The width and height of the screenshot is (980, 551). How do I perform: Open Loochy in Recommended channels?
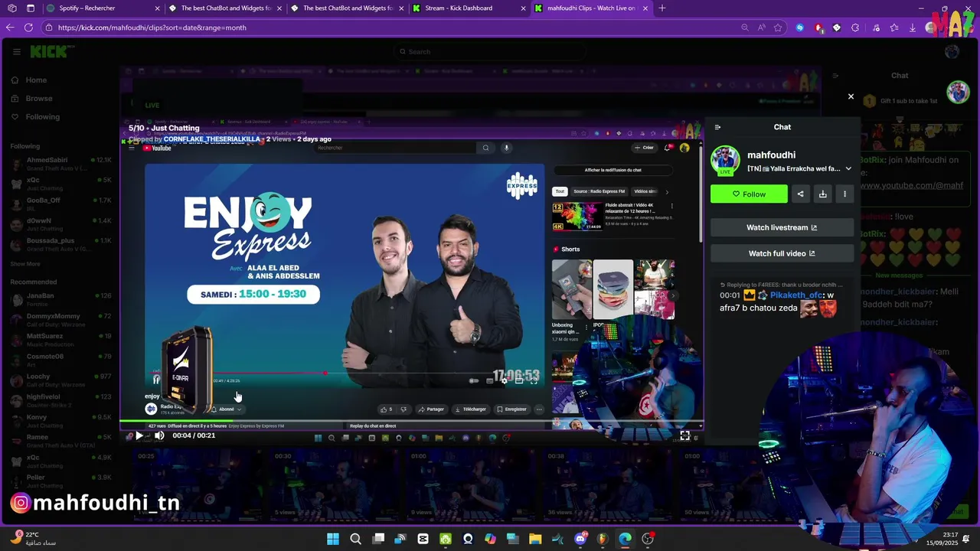(60, 380)
